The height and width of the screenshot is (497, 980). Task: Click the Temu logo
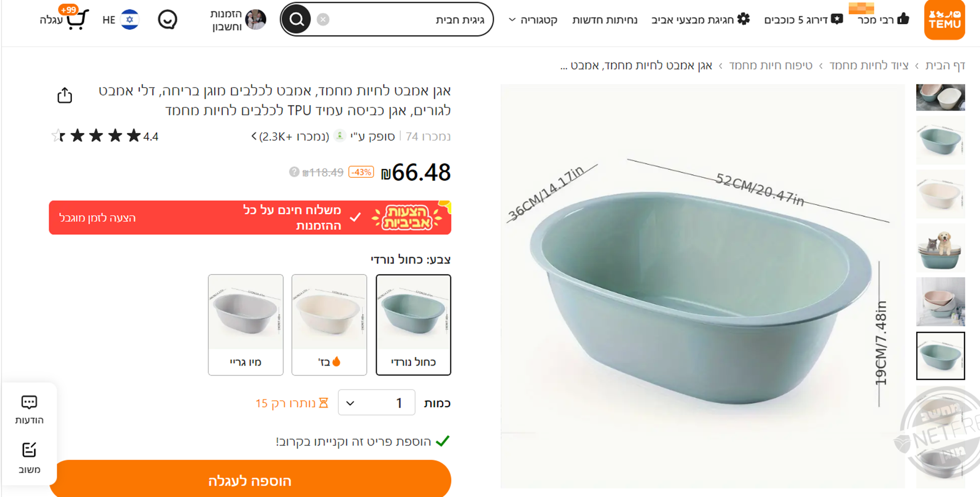pos(944,20)
